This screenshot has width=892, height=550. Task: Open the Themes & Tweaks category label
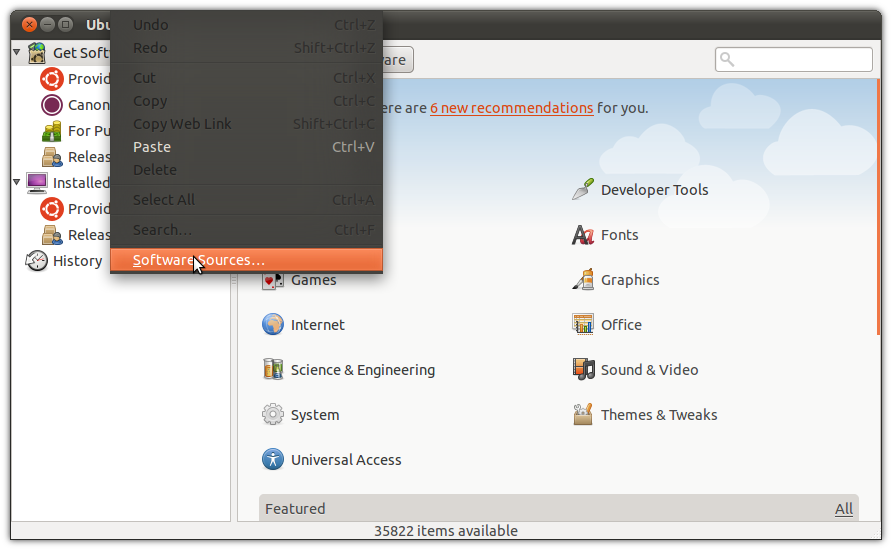point(659,415)
